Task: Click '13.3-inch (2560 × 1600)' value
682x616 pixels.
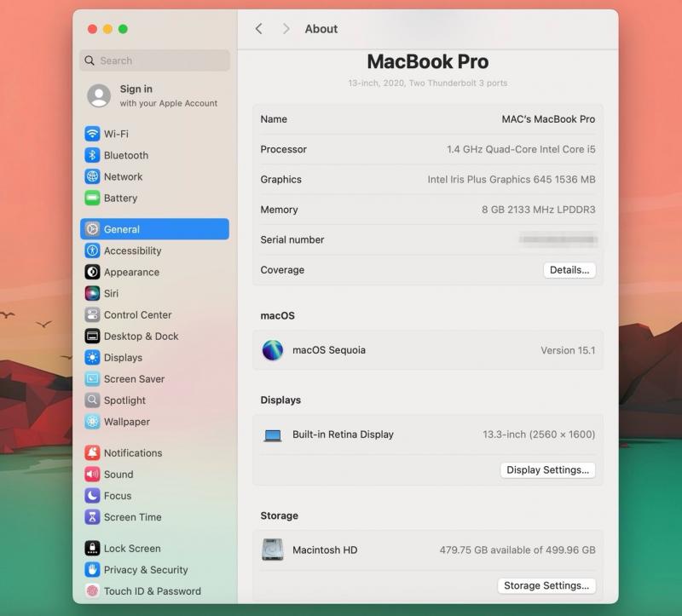Action: coord(539,435)
